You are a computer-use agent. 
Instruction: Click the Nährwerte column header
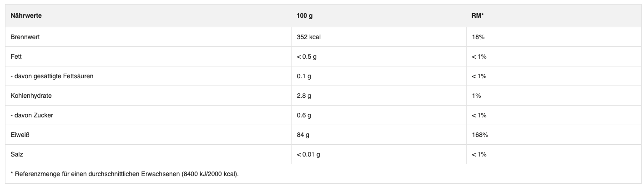[x=26, y=16]
